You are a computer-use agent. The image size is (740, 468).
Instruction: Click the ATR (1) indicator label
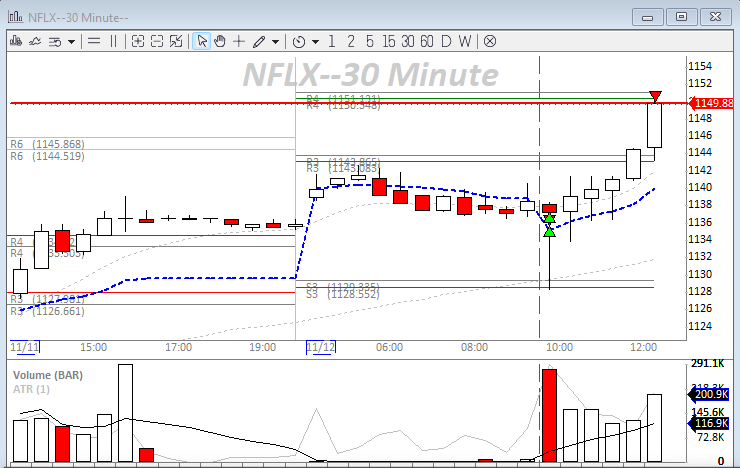[x=31, y=389]
